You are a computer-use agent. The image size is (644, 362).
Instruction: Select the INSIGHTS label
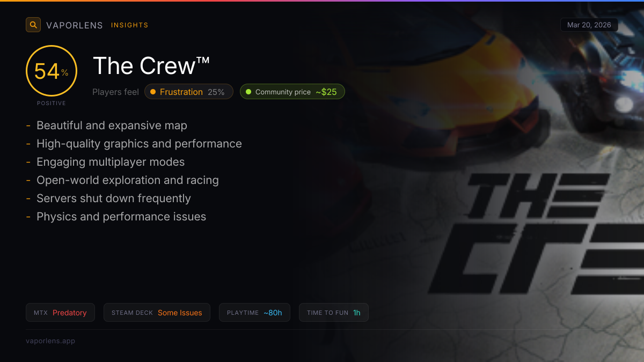pyautogui.click(x=129, y=25)
